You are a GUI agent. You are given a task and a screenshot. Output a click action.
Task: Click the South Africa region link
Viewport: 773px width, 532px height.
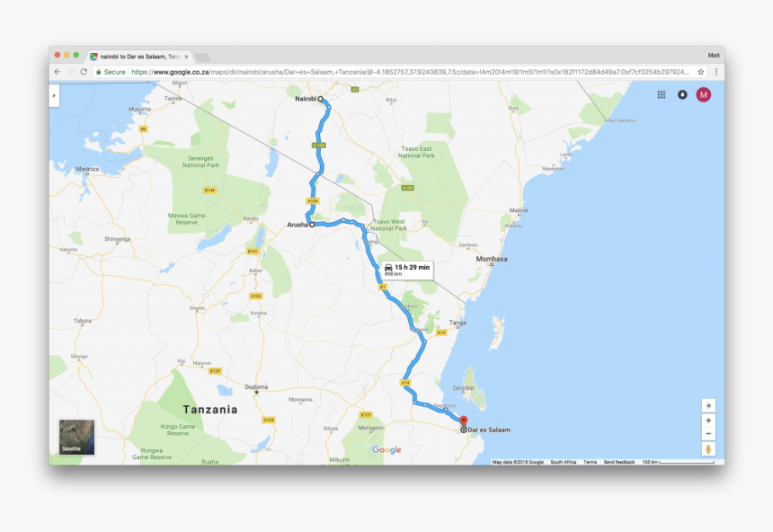563,462
